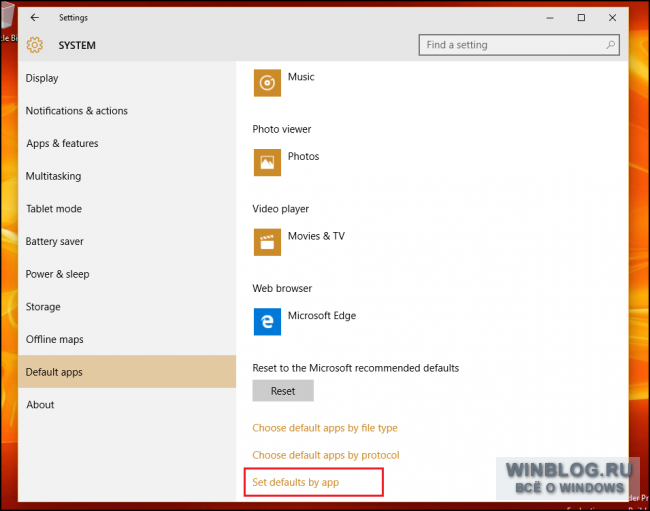Click the Movies & TV app icon
The image size is (650, 511).
tap(267, 242)
